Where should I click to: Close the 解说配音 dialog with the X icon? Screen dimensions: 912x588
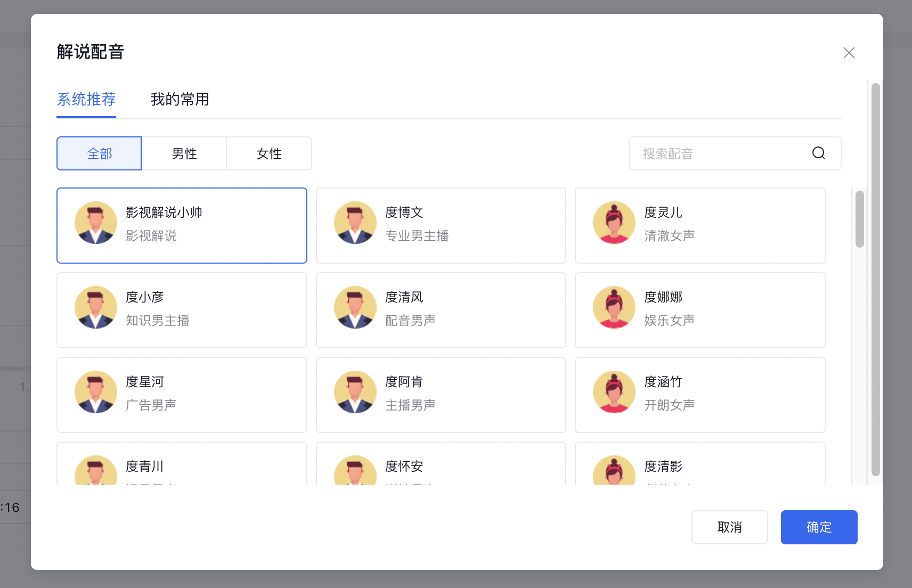849,53
